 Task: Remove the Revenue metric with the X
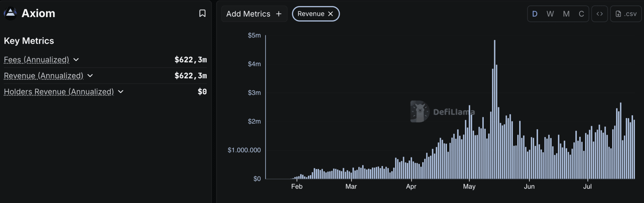pyautogui.click(x=330, y=14)
